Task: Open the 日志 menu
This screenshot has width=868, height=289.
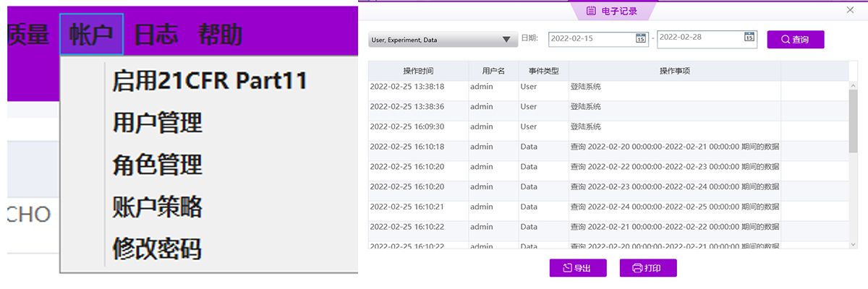Action: (156, 35)
